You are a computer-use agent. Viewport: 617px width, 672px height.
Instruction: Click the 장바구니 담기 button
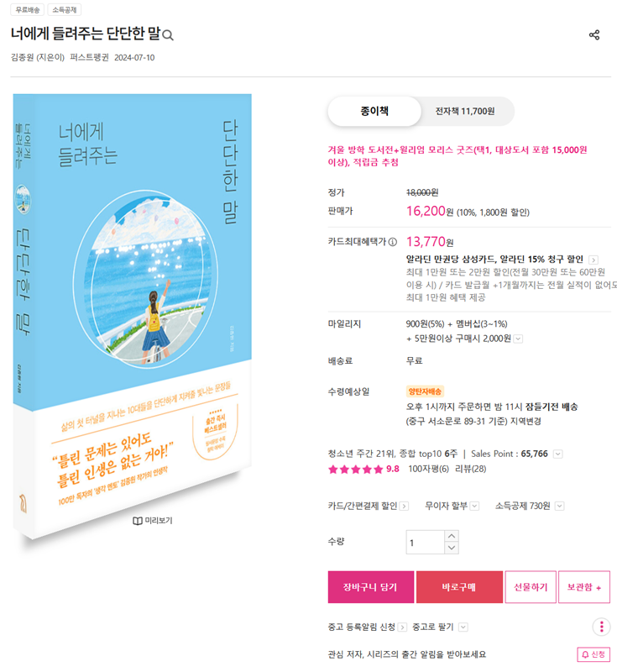[x=371, y=587]
